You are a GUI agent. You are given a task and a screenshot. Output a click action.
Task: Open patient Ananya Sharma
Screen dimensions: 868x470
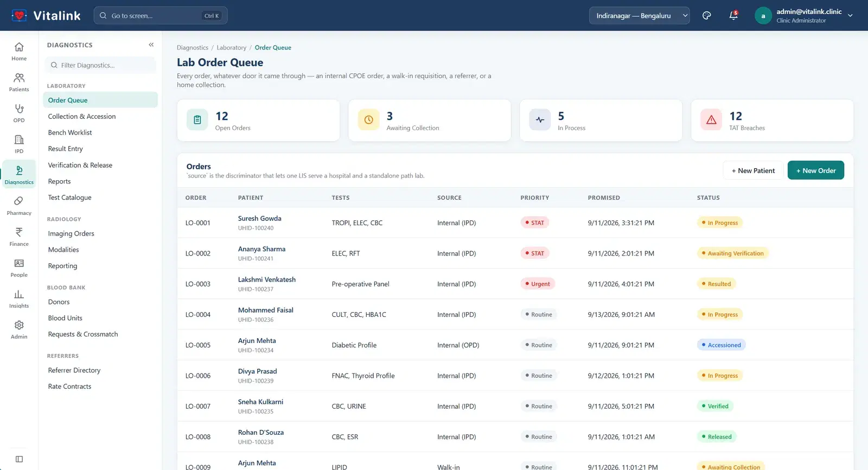(x=261, y=249)
